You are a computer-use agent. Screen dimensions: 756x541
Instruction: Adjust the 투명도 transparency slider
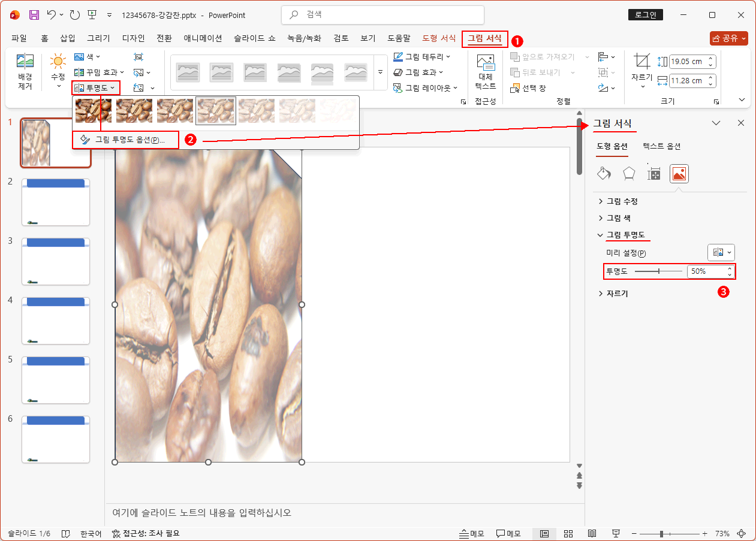pyautogui.click(x=658, y=271)
